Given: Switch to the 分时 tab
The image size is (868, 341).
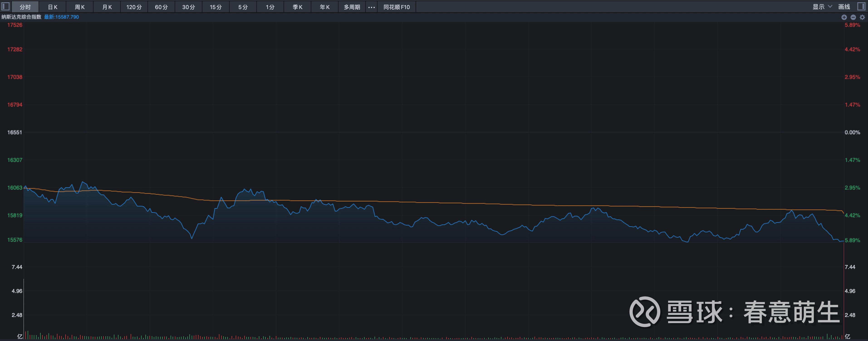Looking at the screenshot, I should coord(25,7).
